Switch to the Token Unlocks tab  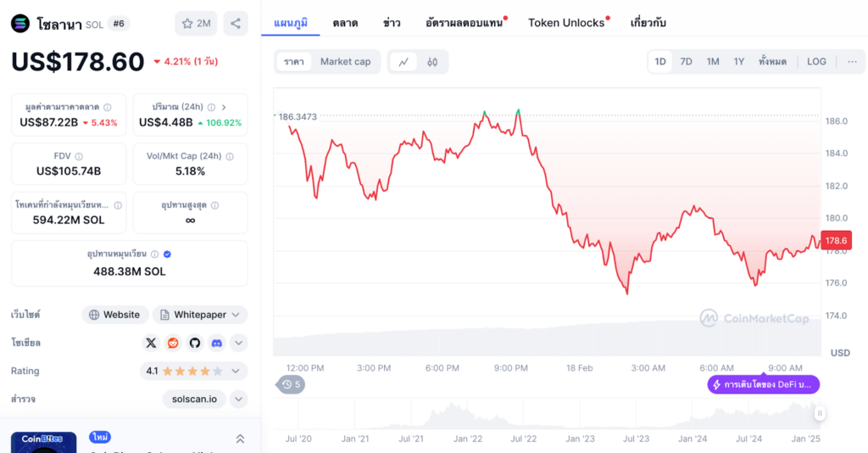(x=566, y=23)
